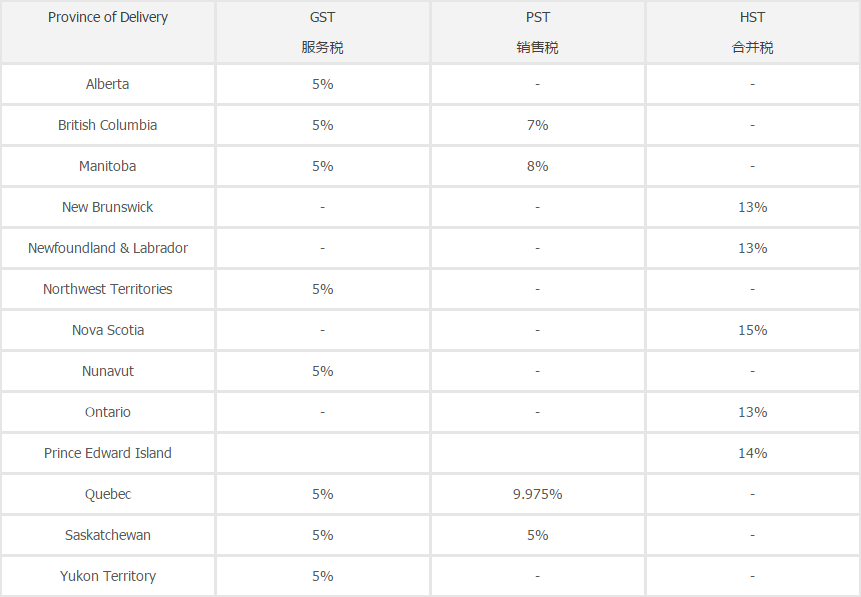Click British Columbia's 7% PST value

pos(538,125)
